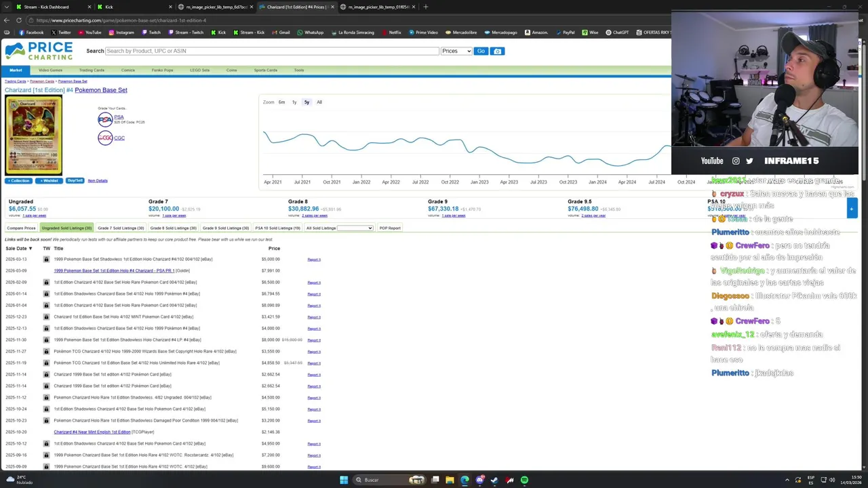
Task: Open the Pokemon Base Set title link
Action: click(101, 90)
